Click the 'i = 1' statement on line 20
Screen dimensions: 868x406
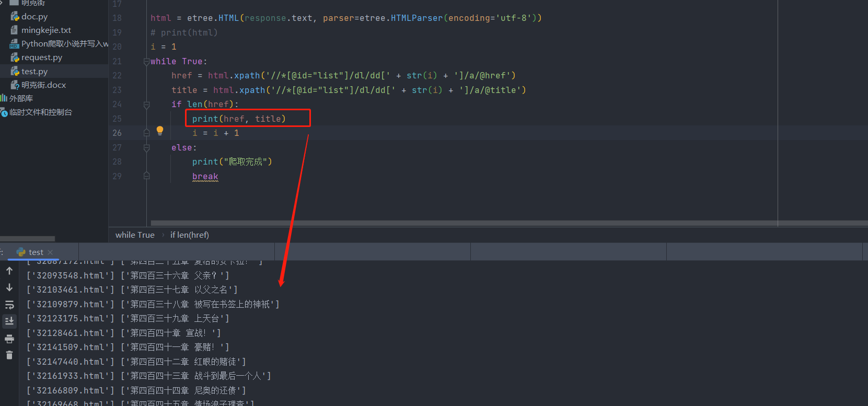pos(164,47)
